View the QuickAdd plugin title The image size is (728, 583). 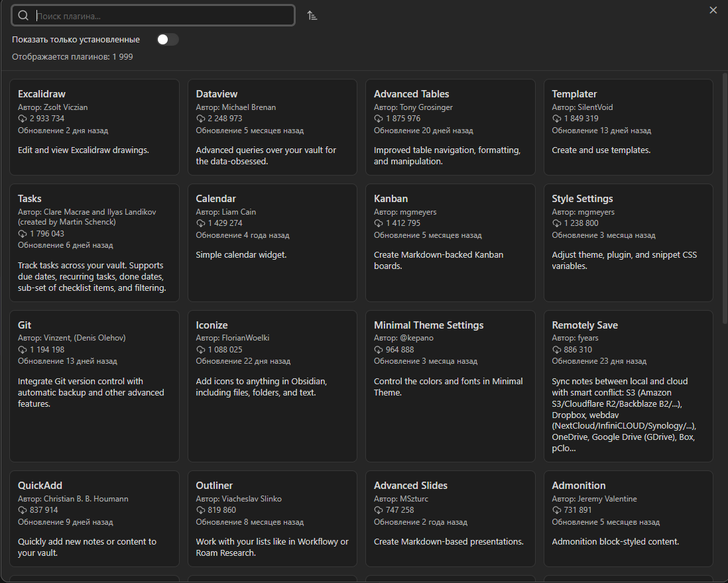point(40,486)
